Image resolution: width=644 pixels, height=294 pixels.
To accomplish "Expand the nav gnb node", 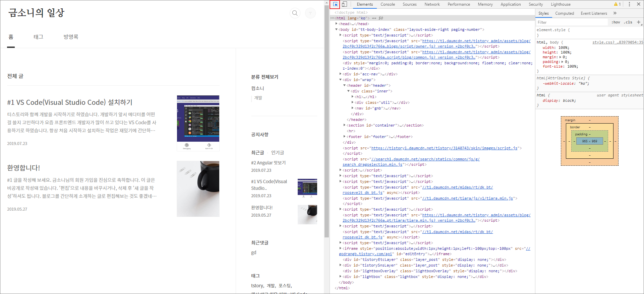I will pyautogui.click(x=352, y=108).
